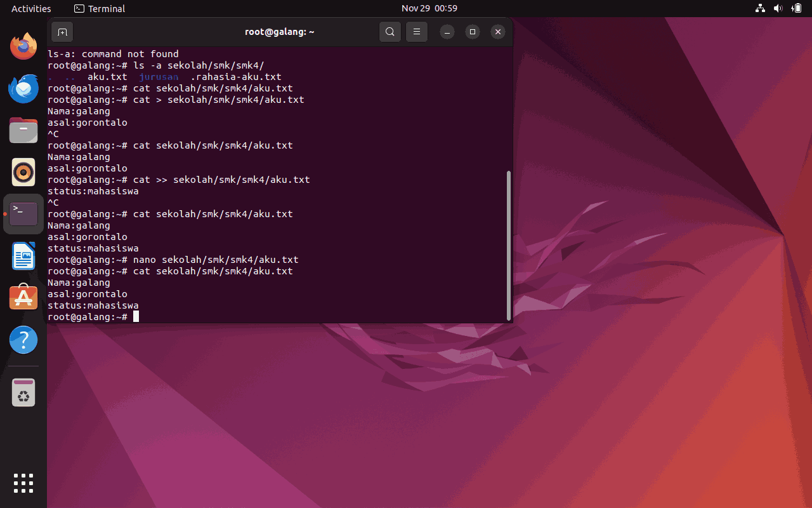
Task: Open the clock showing Nov 29 00:59
Action: [x=429, y=8]
